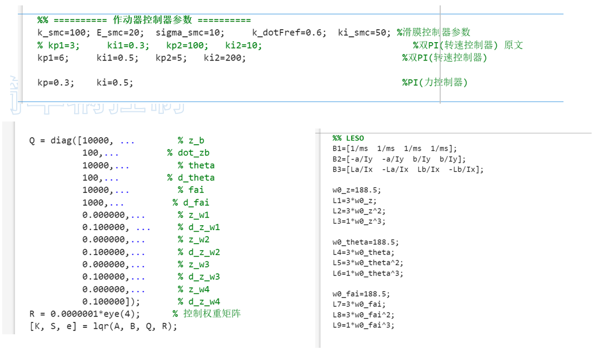The width and height of the screenshot is (610, 364).
Task: Click kp2=5; assignment
Action: point(171,58)
